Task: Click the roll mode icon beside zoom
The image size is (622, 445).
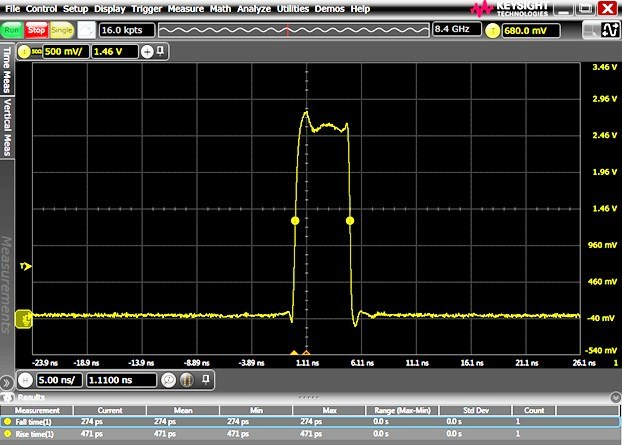Action: click(187, 380)
